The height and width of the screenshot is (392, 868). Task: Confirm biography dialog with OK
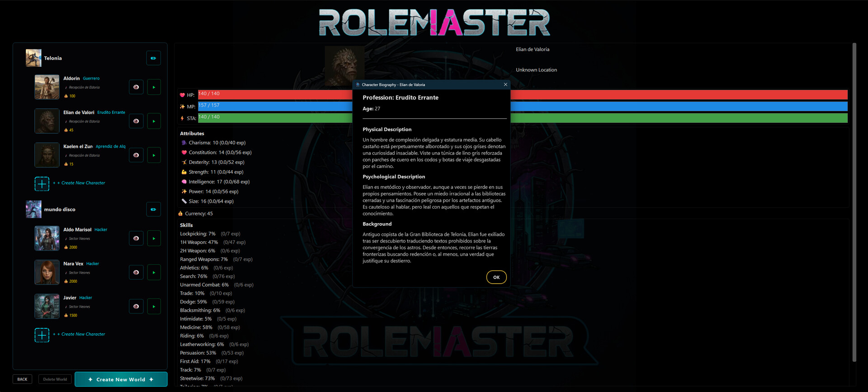pos(496,277)
